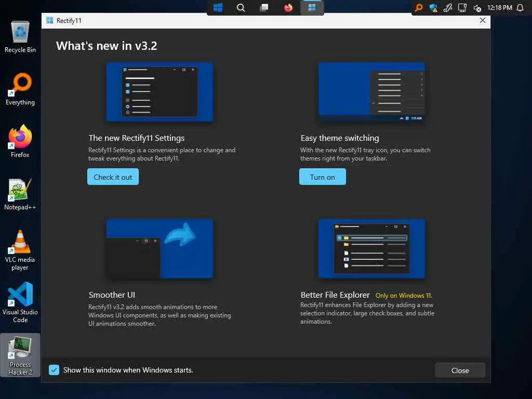Click the 12:18 PM clock

[x=499, y=7]
